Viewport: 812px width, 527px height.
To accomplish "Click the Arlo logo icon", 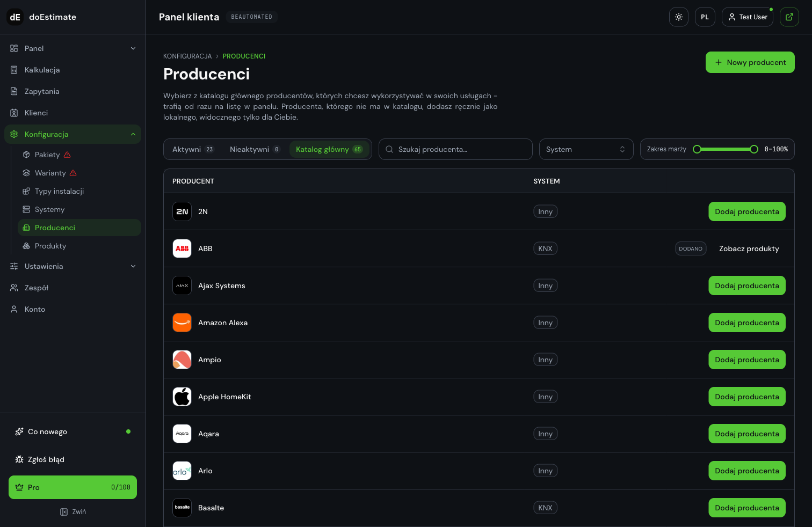I will coord(182,471).
